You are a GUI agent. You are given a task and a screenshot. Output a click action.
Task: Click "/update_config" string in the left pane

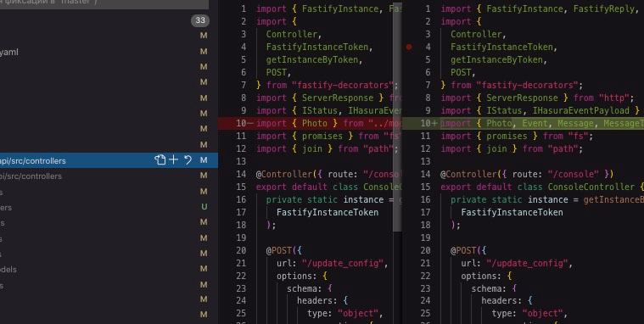tap(343, 263)
